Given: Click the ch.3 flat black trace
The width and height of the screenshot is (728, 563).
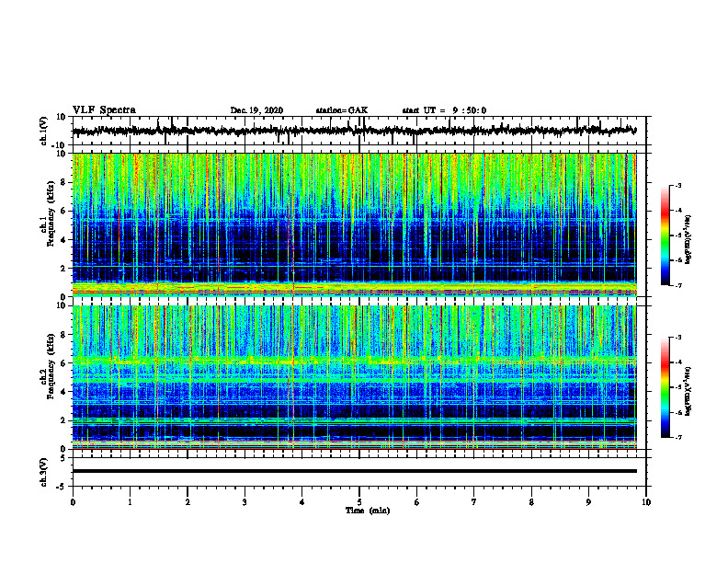Looking at the screenshot, I should pos(355,471).
